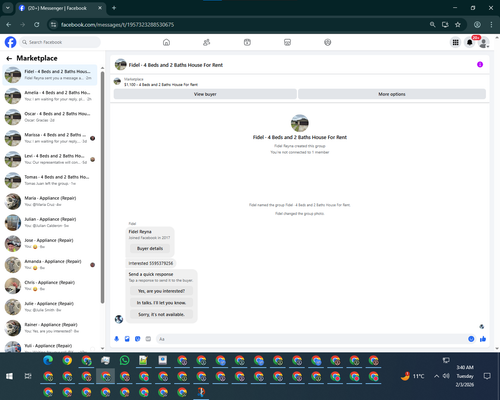Click the Search Facebook field
The height and width of the screenshot is (400, 500).
[60, 42]
